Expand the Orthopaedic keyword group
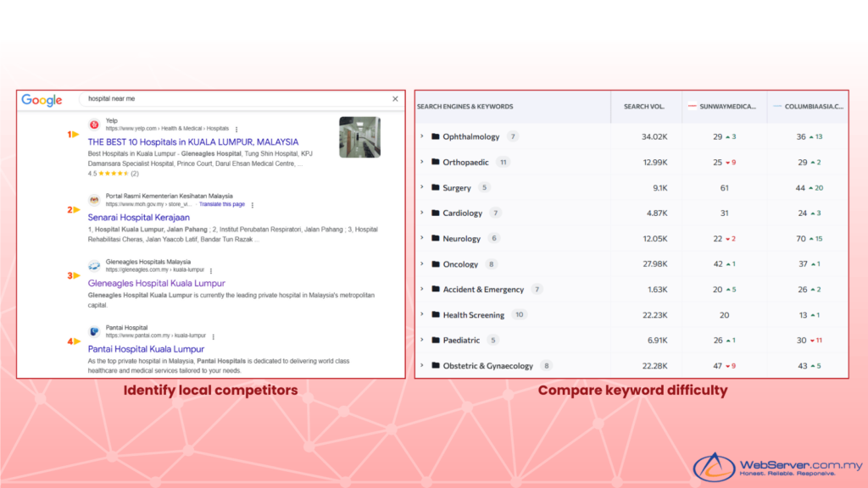 (x=422, y=162)
